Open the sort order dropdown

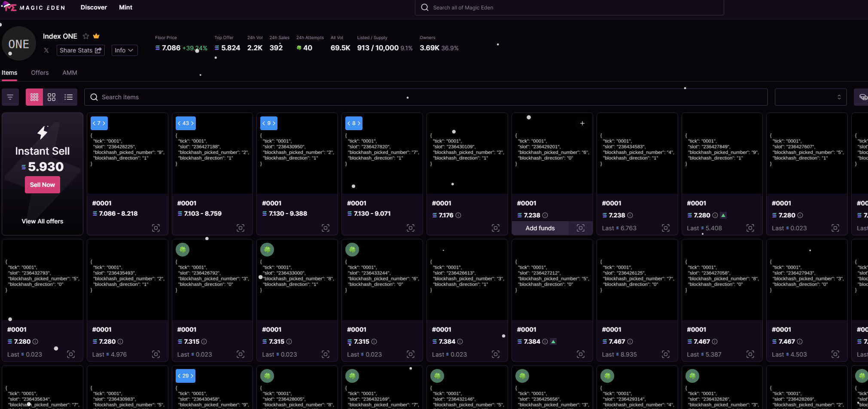tap(810, 97)
